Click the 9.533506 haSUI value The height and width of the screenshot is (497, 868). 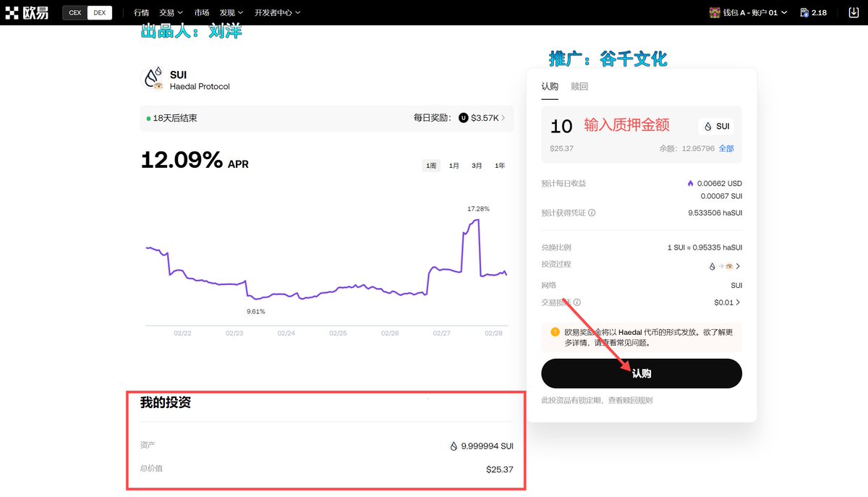point(715,213)
